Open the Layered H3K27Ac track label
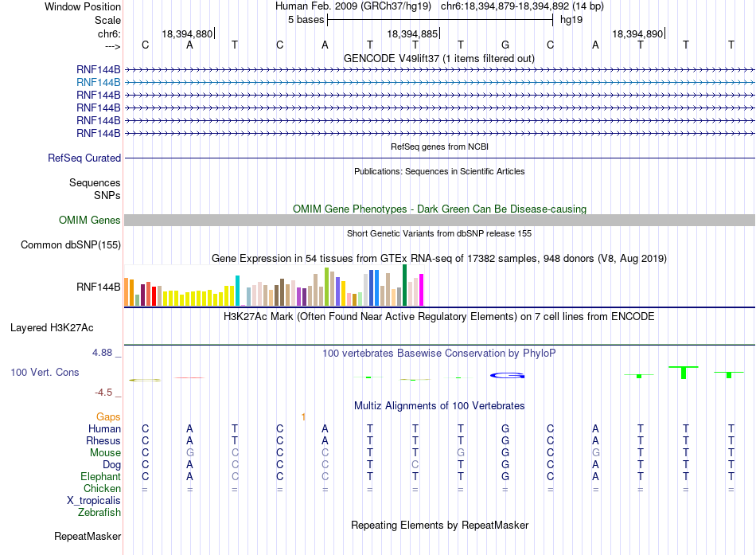Image resolution: width=756 pixels, height=555 pixels. [x=52, y=328]
